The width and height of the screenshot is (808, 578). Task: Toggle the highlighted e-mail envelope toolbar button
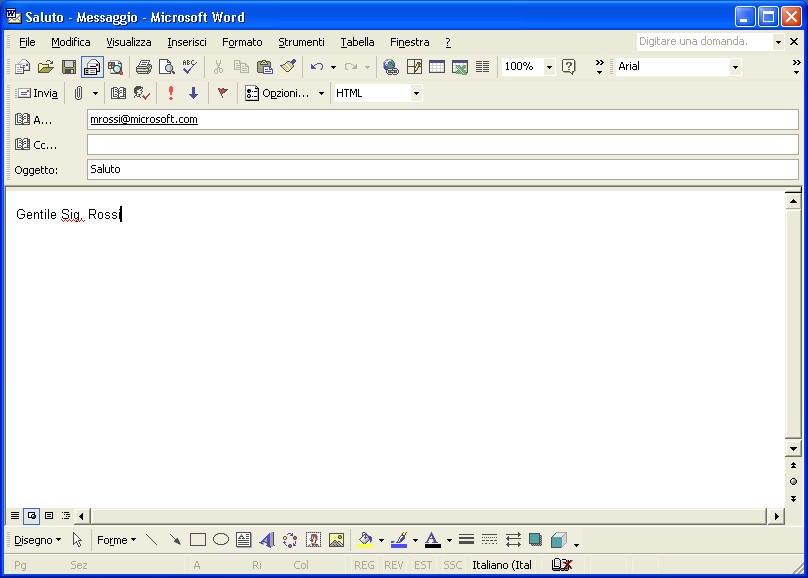point(92,67)
